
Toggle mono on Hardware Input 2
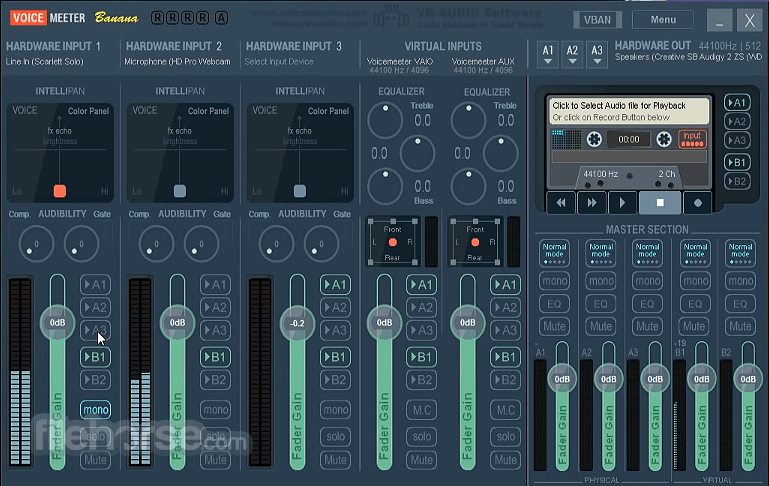pyautogui.click(x=215, y=409)
